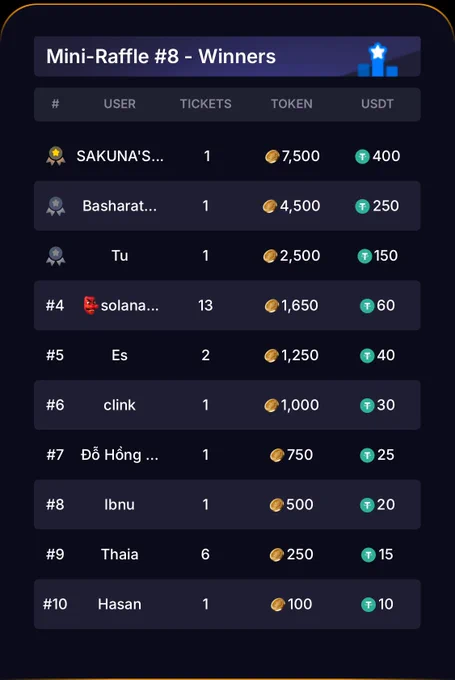Select Thaia's ticket count of 6
Viewport: 455px width, 680px height.
(206, 554)
